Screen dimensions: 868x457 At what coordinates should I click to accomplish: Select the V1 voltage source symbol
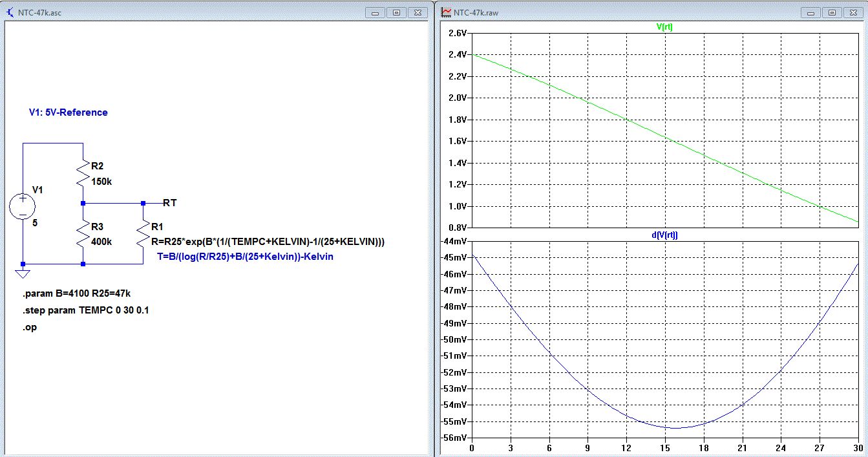coord(23,207)
